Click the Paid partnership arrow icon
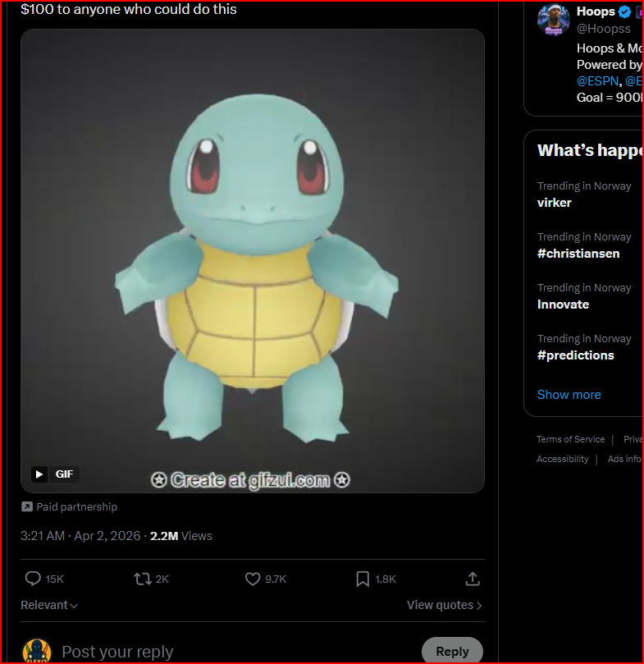The image size is (644, 664). pos(27,507)
